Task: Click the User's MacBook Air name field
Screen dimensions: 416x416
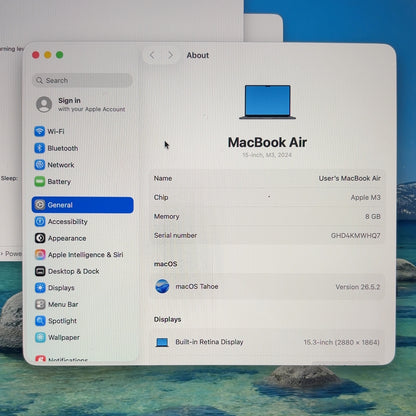Action: point(267,178)
